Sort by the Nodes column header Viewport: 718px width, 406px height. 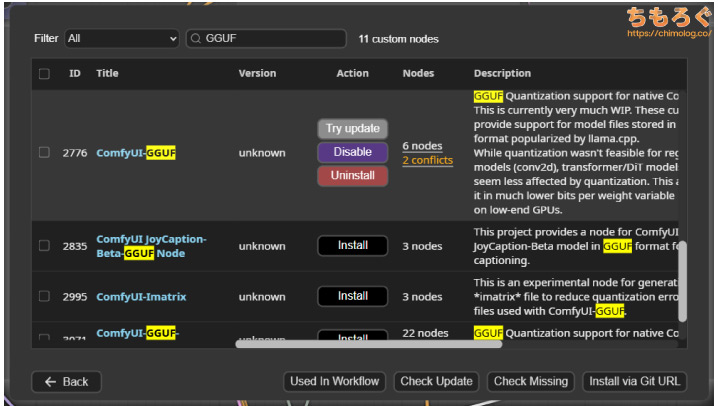click(x=418, y=73)
